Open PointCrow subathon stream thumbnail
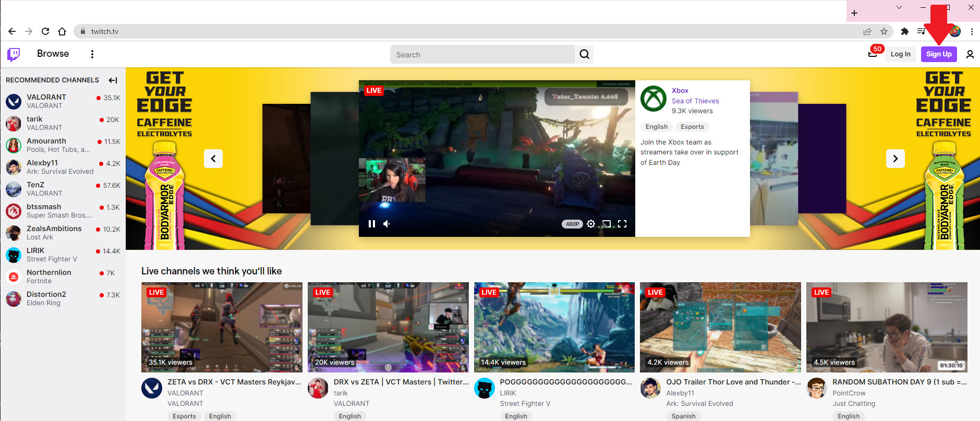Viewport: 980px width, 421px height. pyautogui.click(x=887, y=327)
